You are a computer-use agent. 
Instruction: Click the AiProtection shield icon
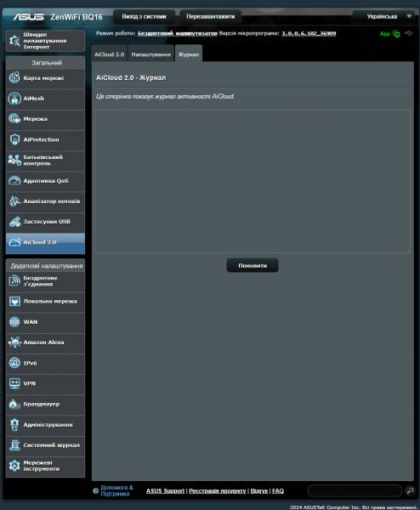tap(14, 139)
